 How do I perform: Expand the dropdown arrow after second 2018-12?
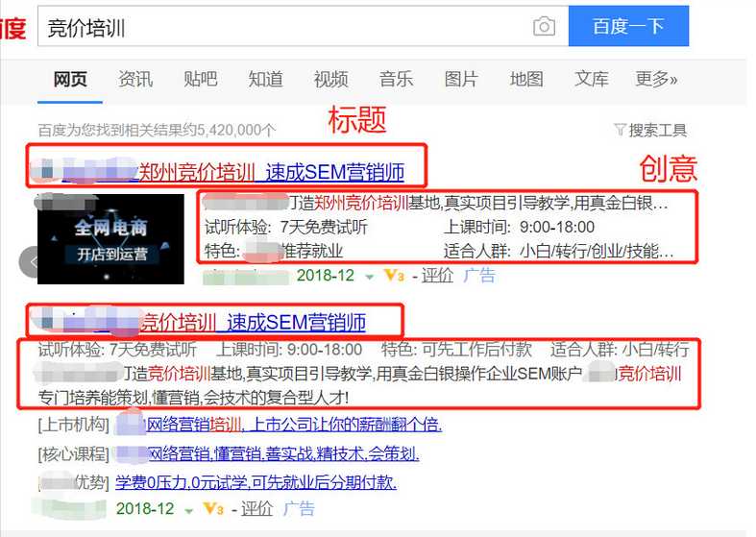coord(189,510)
